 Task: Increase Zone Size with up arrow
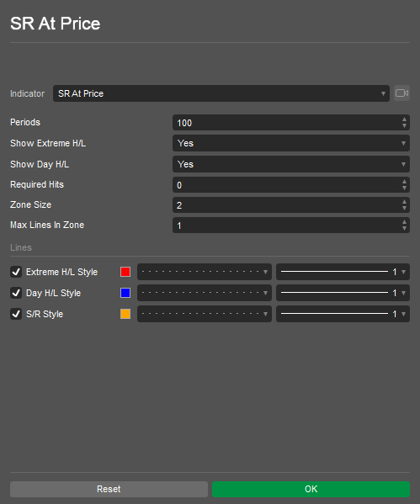(x=404, y=202)
